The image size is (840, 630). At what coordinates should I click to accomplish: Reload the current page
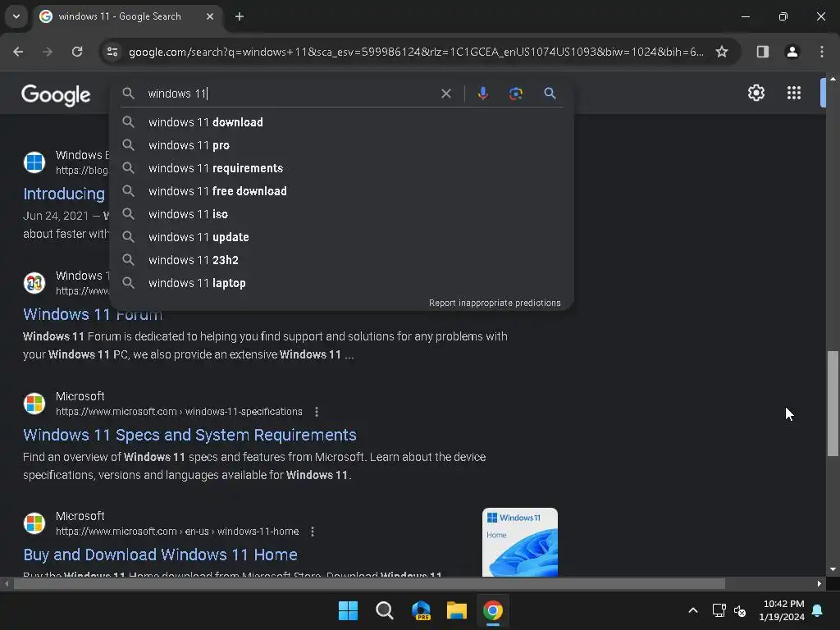pyautogui.click(x=77, y=52)
